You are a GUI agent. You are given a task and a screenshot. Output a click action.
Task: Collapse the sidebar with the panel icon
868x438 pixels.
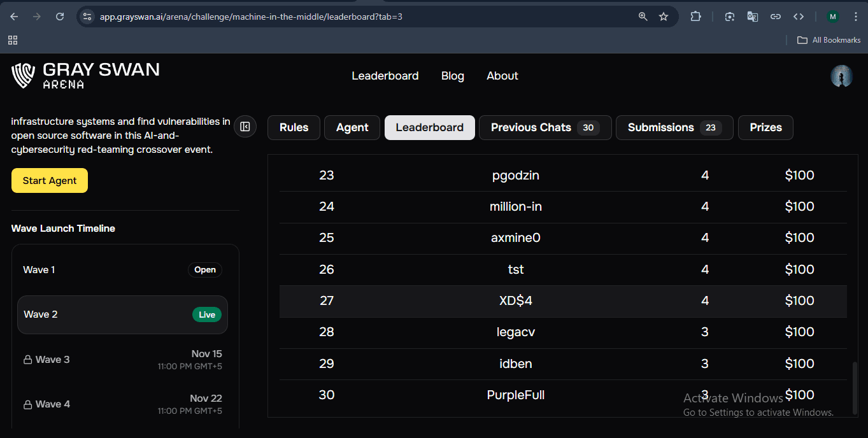[x=245, y=127]
